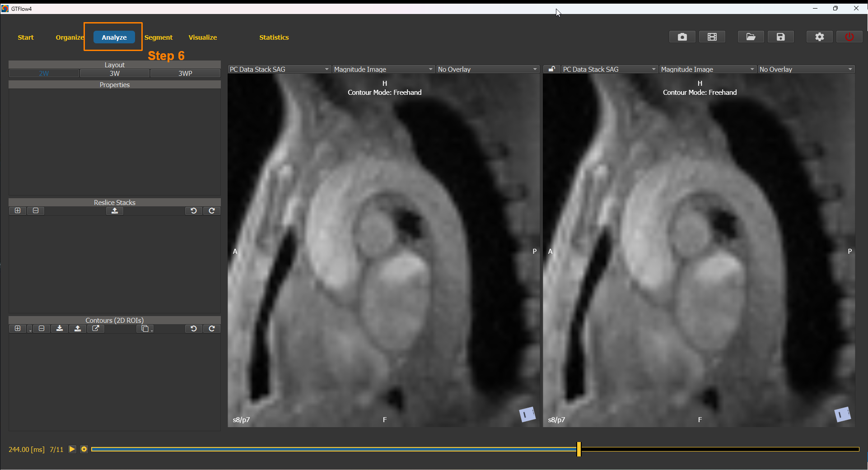Redo in the Reslice Stacks panel
This screenshot has height=470, width=868.
[212, 211]
